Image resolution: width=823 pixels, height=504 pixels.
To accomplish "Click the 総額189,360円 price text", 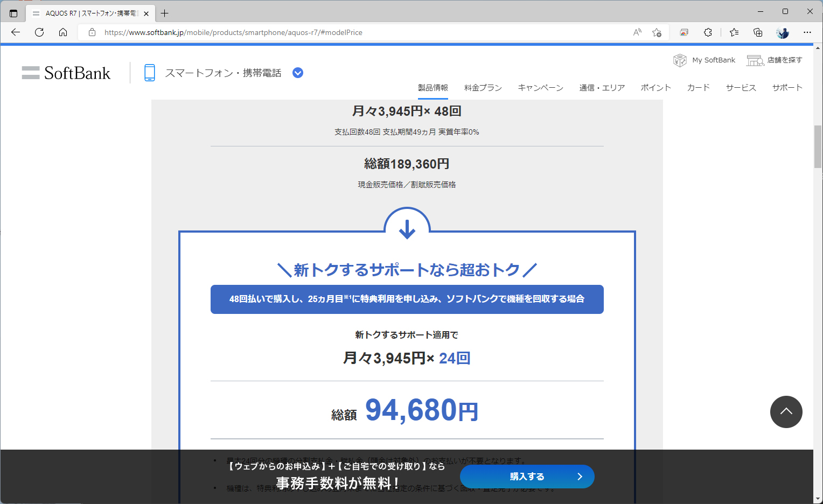I will [407, 164].
